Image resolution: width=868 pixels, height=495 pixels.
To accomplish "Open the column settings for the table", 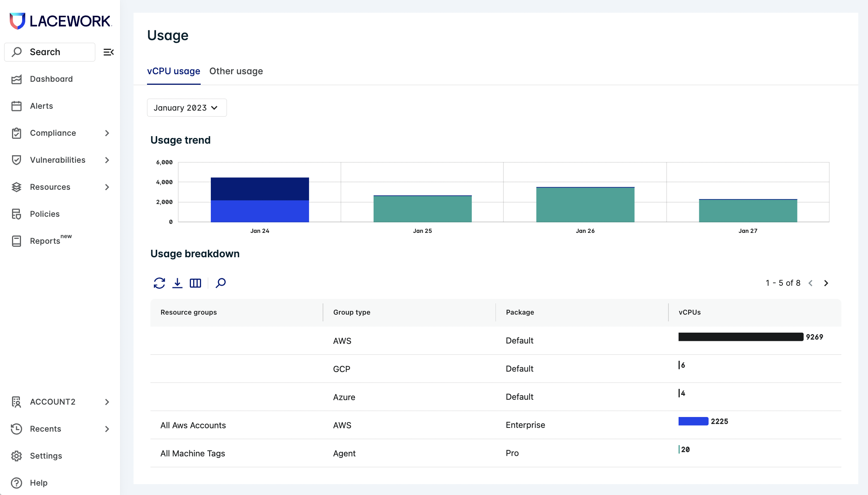I will tap(195, 283).
